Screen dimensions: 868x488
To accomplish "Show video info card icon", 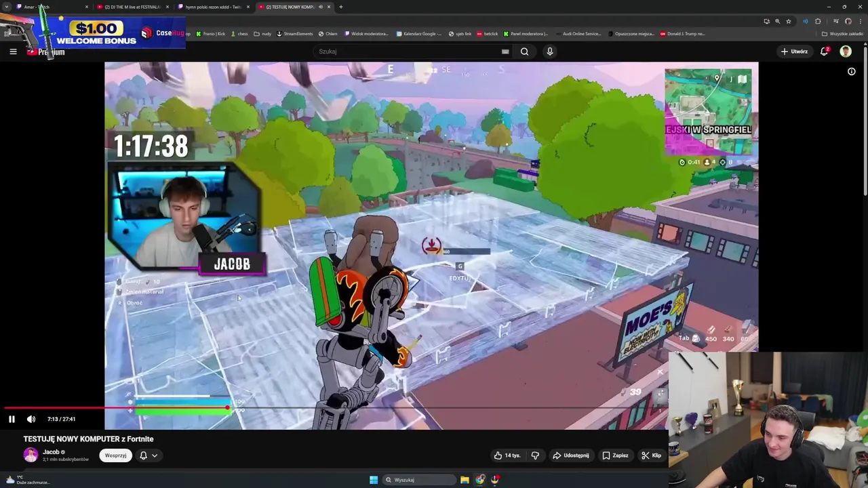I will 852,71.
